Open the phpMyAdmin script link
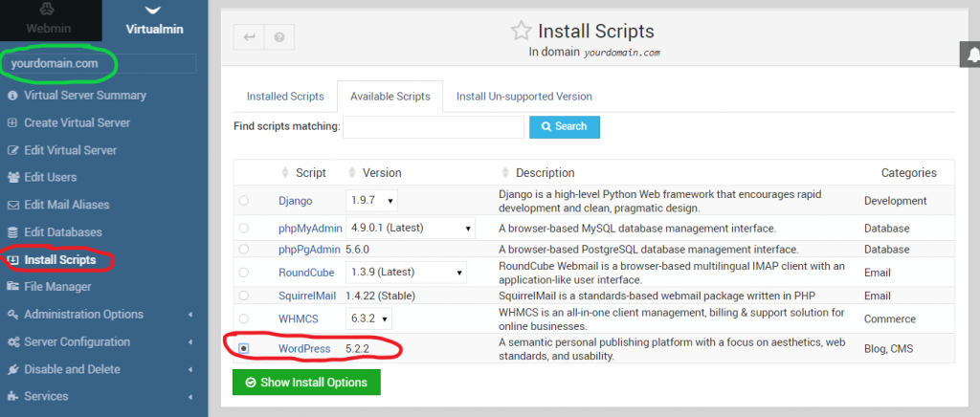The height and width of the screenshot is (417, 980). coord(310,229)
